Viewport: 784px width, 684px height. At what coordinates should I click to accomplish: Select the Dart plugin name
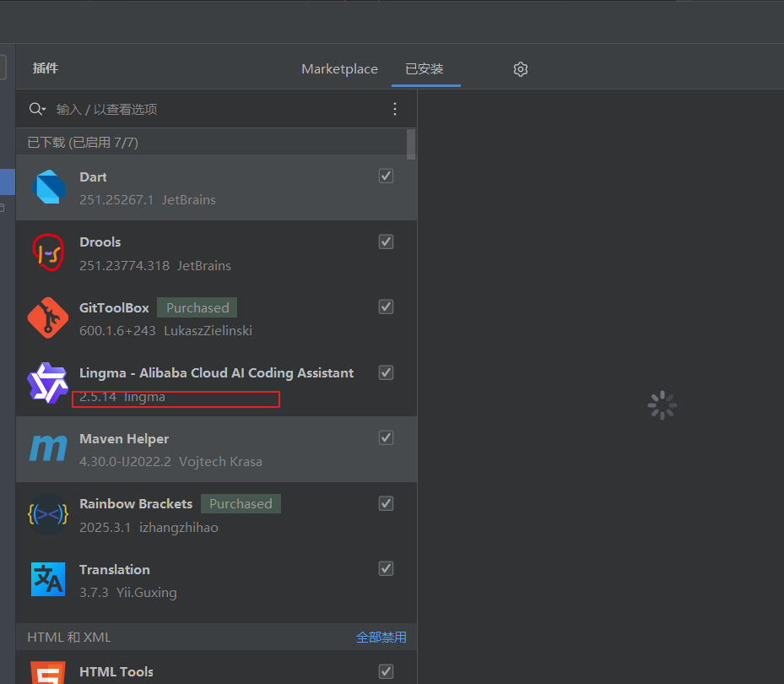(93, 177)
